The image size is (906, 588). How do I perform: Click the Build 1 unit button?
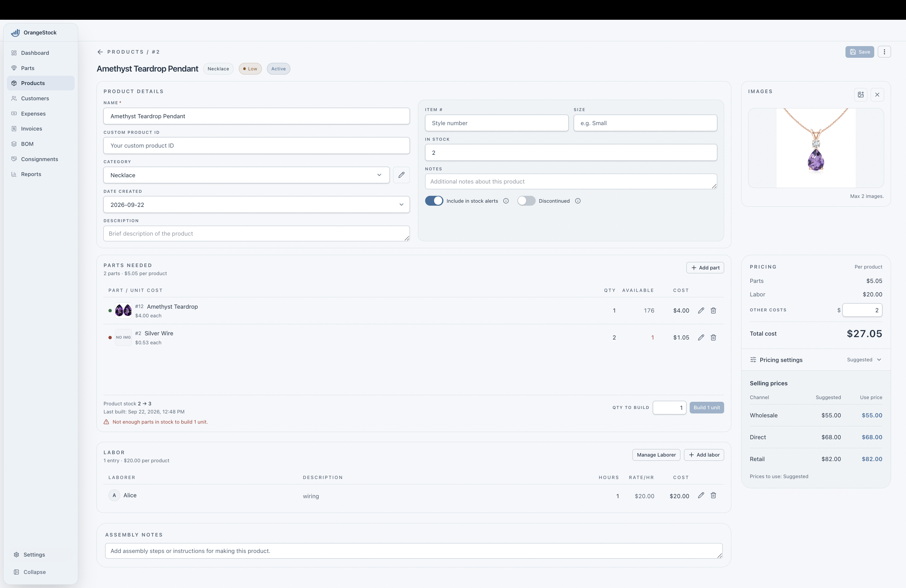(x=706, y=407)
